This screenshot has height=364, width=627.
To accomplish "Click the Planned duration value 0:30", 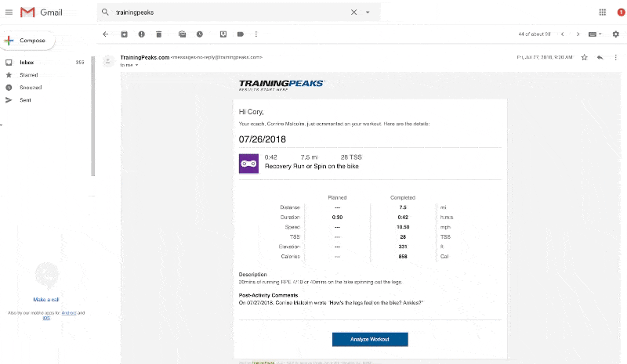I will pos(337,218).
